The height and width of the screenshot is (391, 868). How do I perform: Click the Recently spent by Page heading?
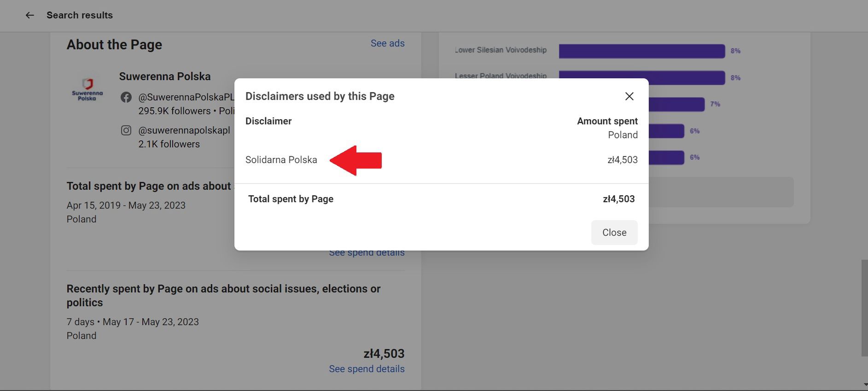click(223, 296)
